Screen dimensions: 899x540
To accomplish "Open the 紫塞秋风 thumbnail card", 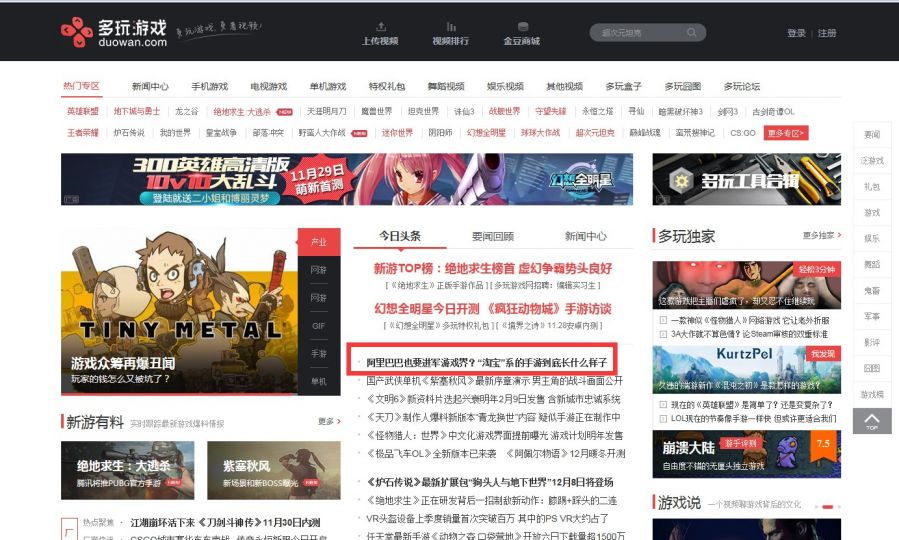I will click(x=273, y=471).
